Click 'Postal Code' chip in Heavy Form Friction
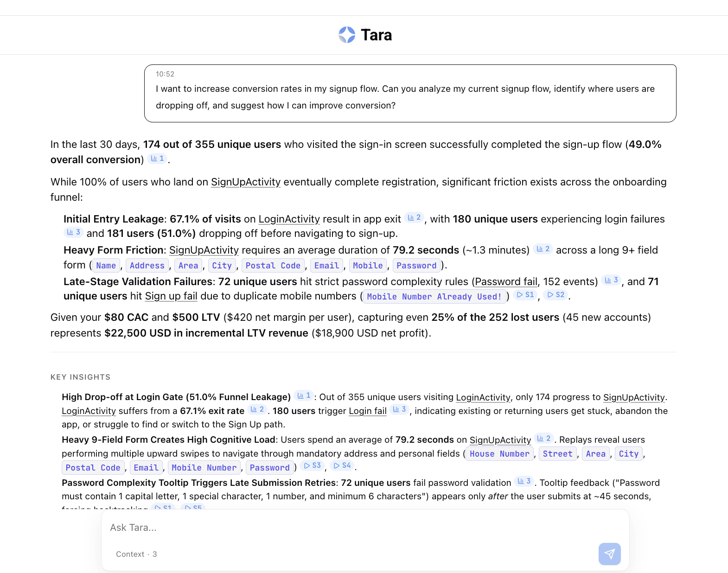Screen dimensions: 728x573 273,266
